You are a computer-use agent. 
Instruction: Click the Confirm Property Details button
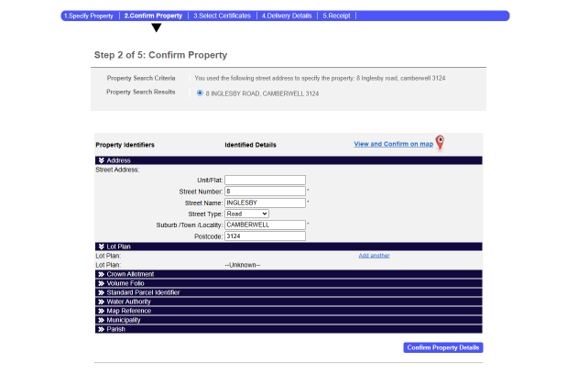pos(443,348)
